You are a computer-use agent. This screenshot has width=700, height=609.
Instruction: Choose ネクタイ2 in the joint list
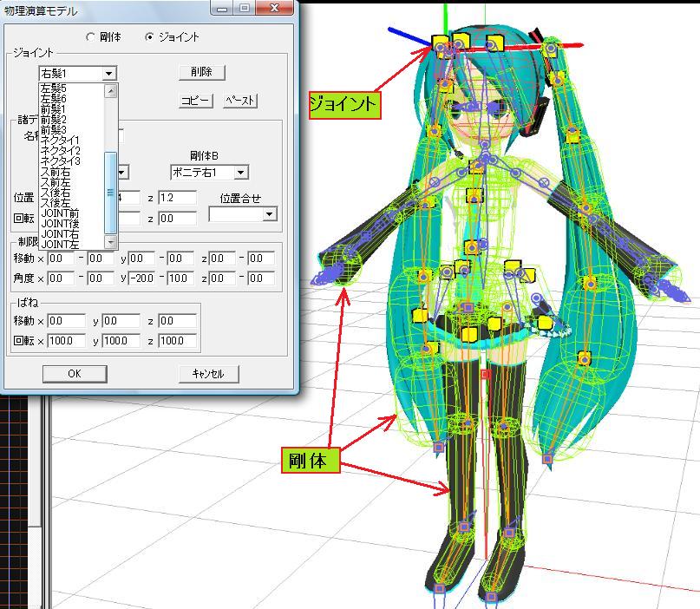coord(60,151)
